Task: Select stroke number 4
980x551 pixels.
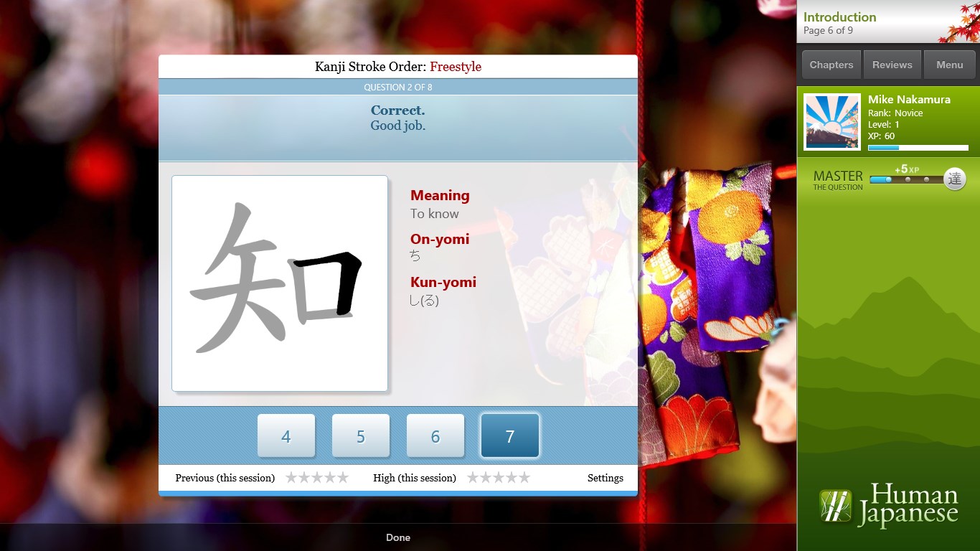Action: pos(286,436)
